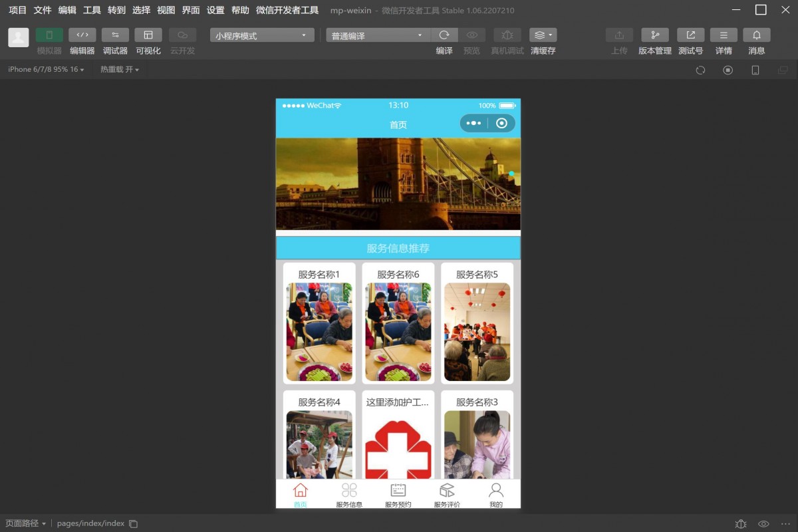Viewport: 798px width, 532px height.
Task: Toggle the vConsole bug icon
Action: coord(740,523)
